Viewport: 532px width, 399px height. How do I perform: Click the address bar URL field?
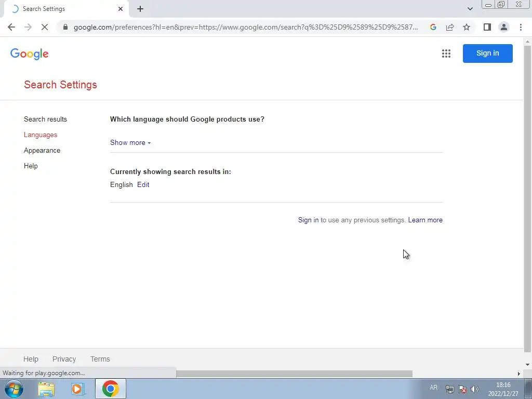pyautogui.click(x=246, y=27)
